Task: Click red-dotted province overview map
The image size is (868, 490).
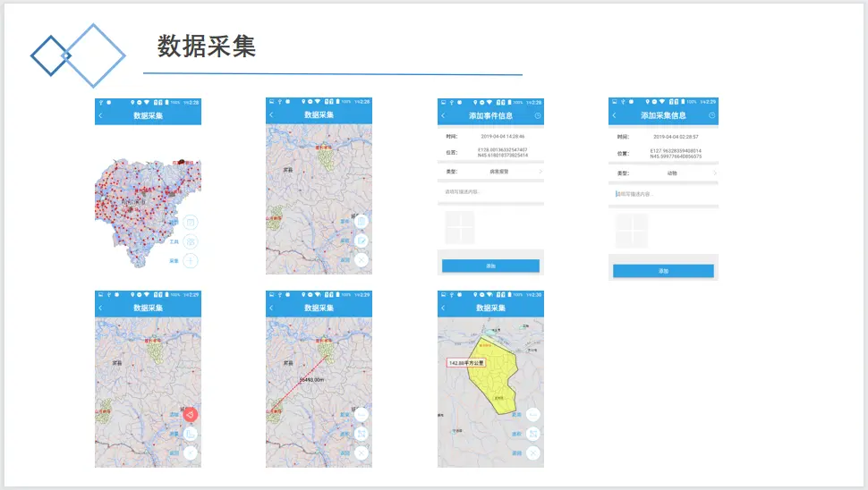Action: coord(148,213)
